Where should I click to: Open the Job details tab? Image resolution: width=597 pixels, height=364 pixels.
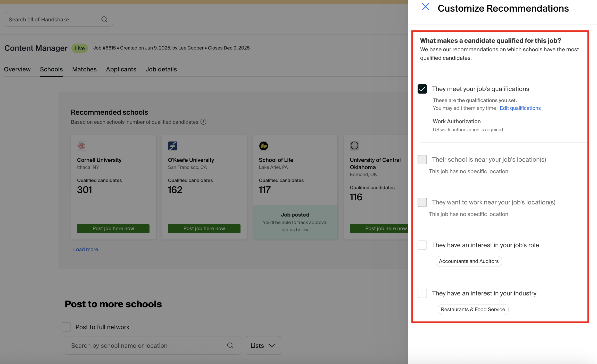pyautogui.click(x=161, y=69)
